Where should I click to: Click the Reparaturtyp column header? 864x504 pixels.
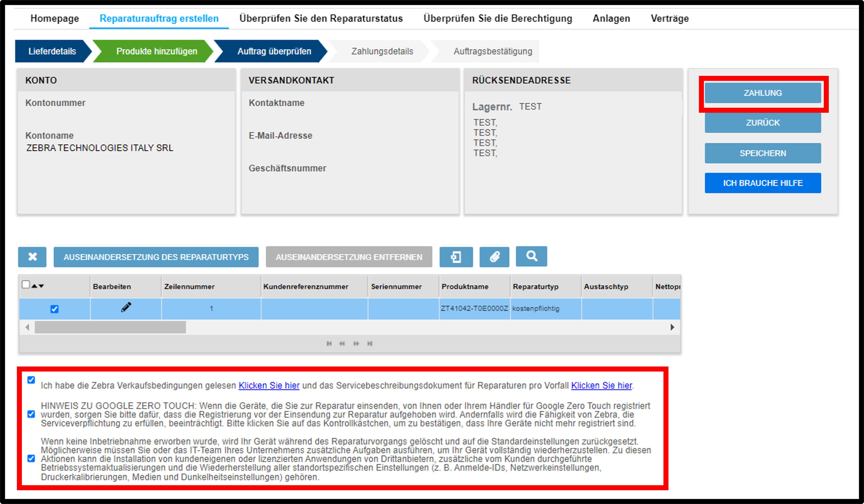546,287
